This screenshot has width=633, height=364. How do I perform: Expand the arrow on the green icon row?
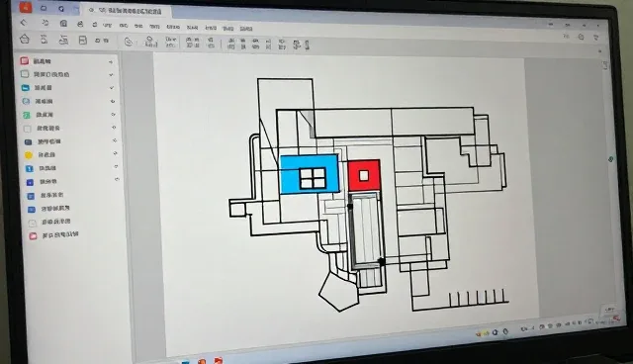tap(114, 115)
